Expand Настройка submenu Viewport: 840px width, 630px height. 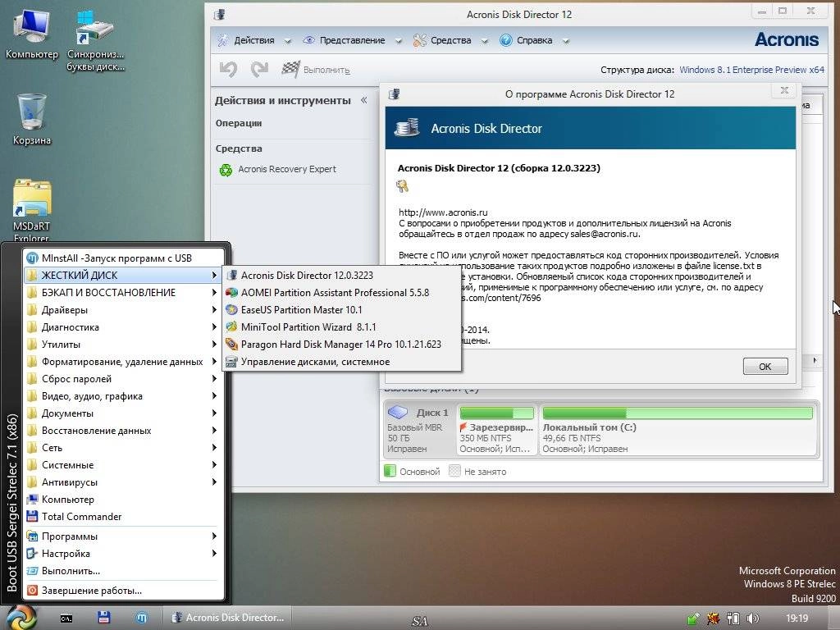pos(123,554)
